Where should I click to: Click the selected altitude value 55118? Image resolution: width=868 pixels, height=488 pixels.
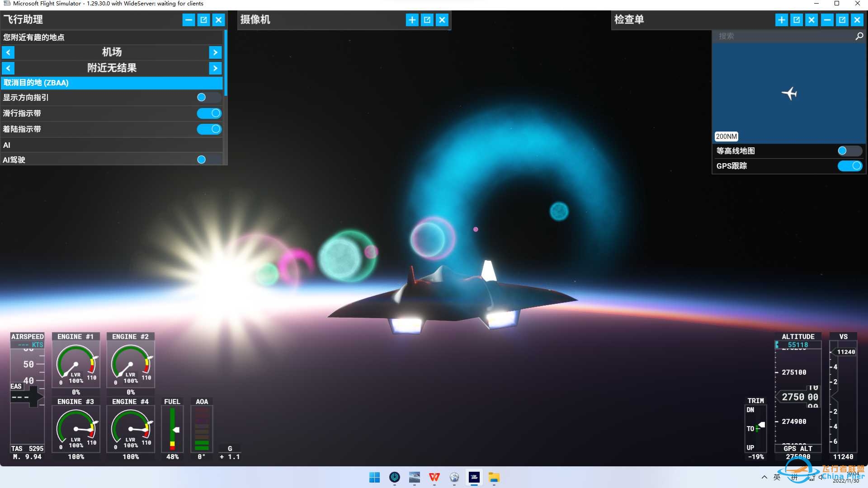pos(798,345)
